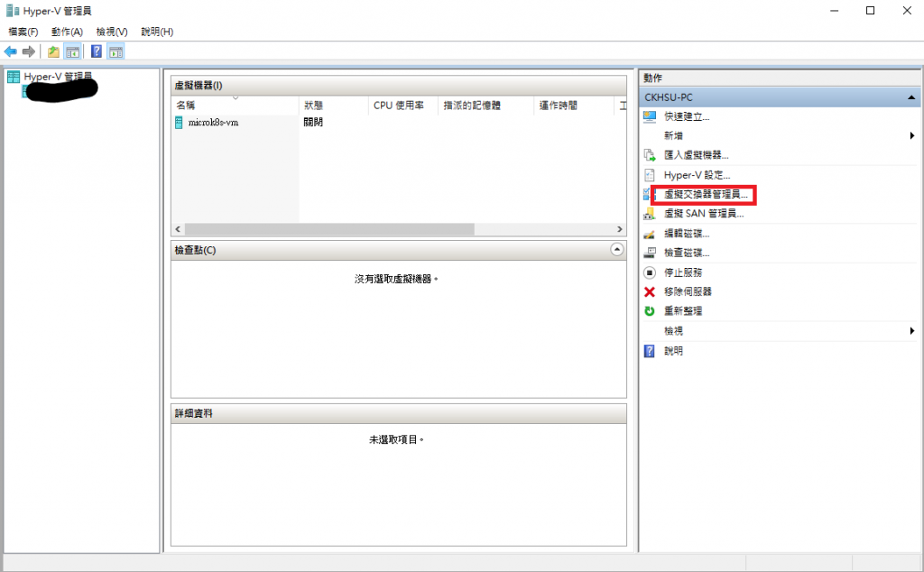924x572 pixels.
Task: Click 檢查磁碟... action
Action: tap(687, 253)
